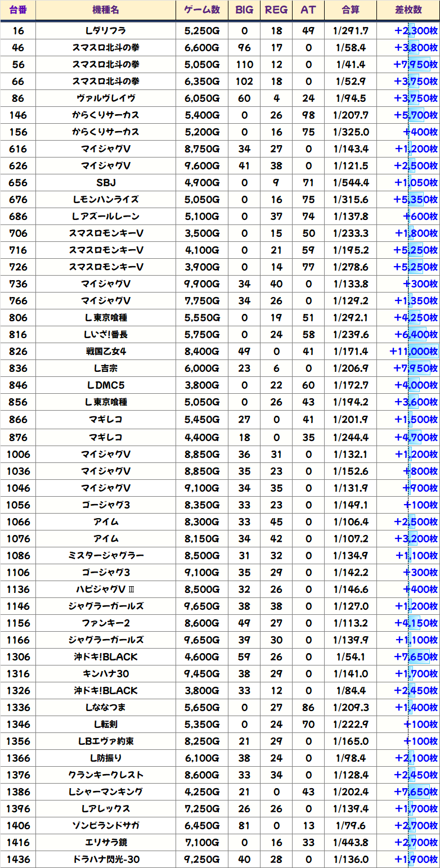Viewport: 440px width, 868px height.
Task: Select machine number 1306 cell
Action: pyautogui.click(x=17, y=657)
